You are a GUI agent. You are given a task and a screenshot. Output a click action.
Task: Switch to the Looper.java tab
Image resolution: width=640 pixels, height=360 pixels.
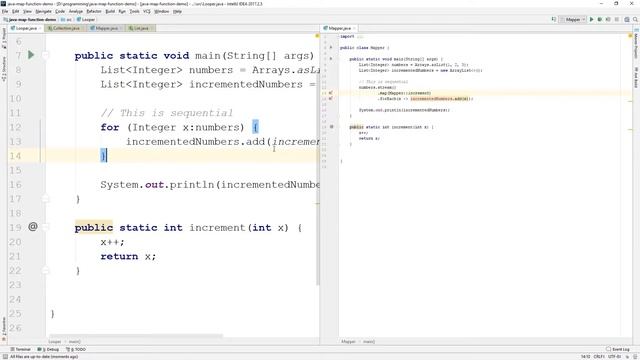click(x=26, y=28)
